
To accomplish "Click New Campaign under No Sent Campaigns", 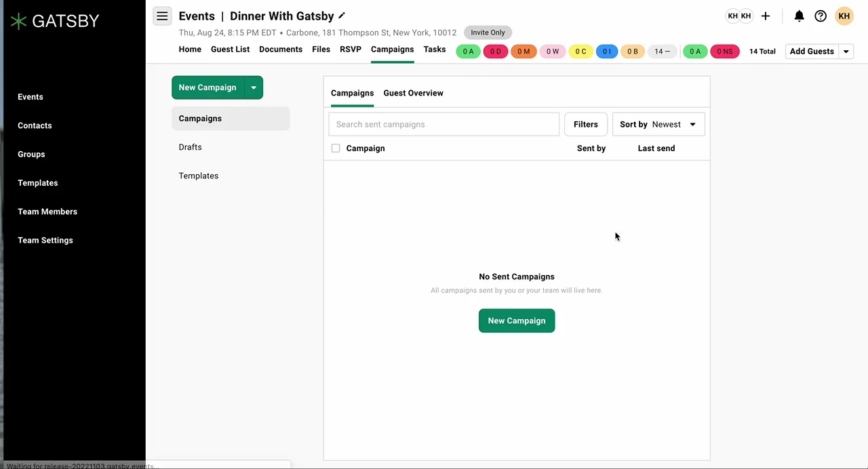I will 517,321.
